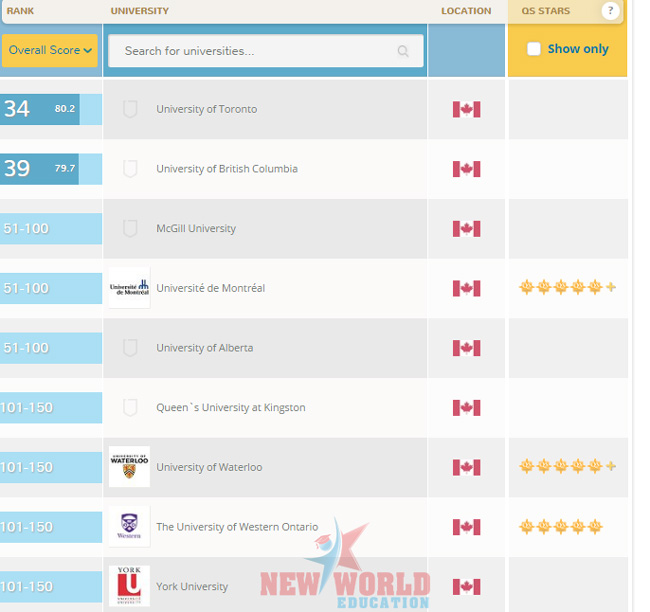
Task: Click the Rank column header
Action: 21,11
